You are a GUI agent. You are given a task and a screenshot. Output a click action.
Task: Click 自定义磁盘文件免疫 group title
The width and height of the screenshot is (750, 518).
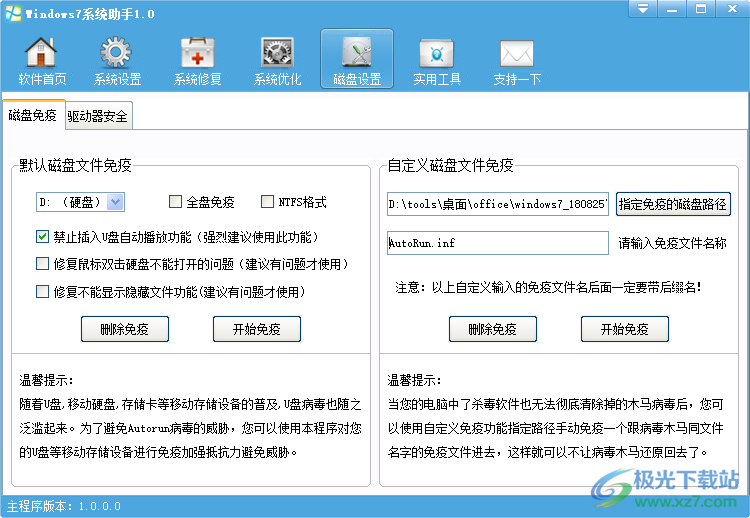(450, 165)
